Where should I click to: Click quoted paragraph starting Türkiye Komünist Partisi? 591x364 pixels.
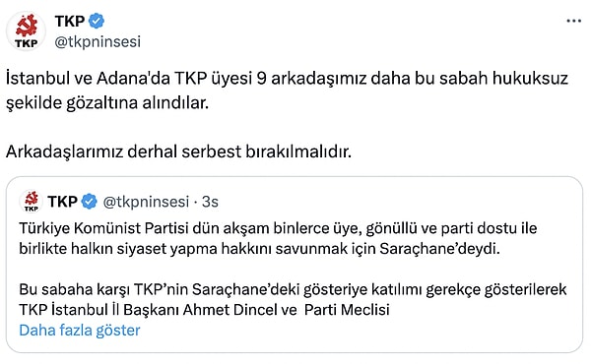(x=278, y=238)
